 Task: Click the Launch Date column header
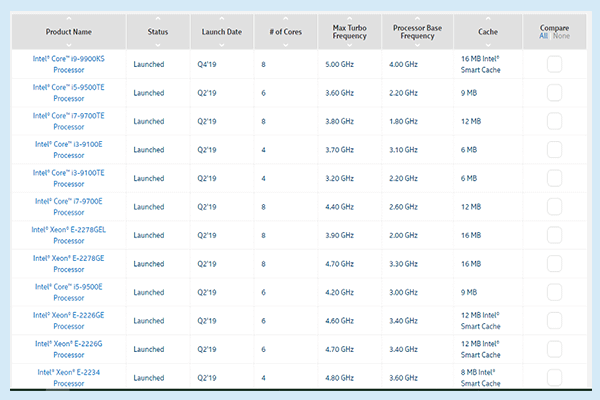pyautogui.click(x=220, y=32)
